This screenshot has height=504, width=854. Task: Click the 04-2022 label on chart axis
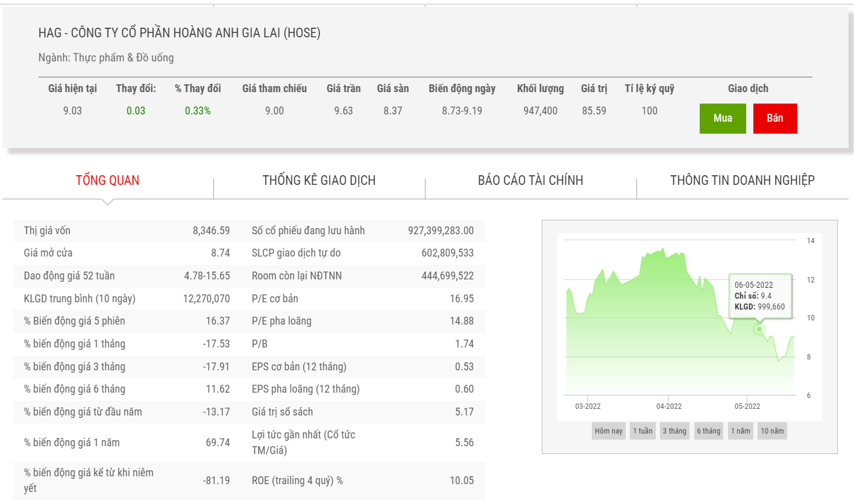click(668, 406)
